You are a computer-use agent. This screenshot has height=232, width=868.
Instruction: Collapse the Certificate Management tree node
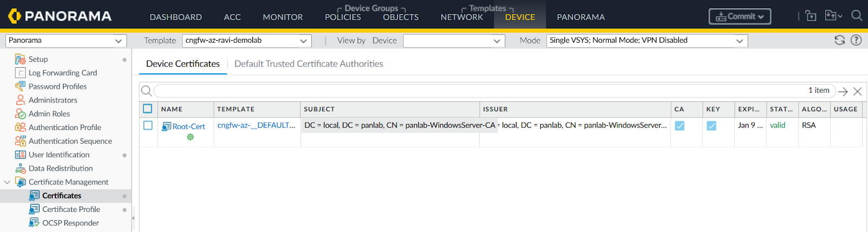coord(7,182)
